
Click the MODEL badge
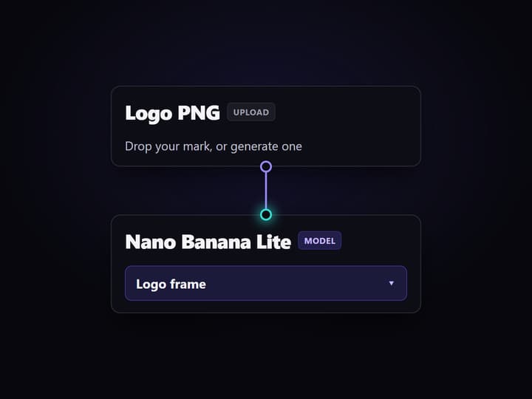pyautogui.click(x=320, y=241)
